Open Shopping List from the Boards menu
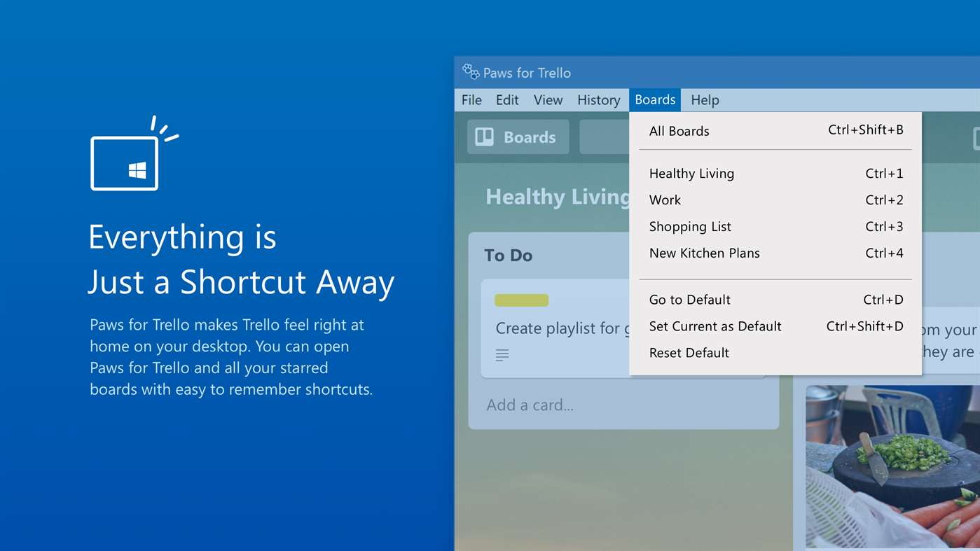Screen dimensions: 980x551 [x=775, y=227]
